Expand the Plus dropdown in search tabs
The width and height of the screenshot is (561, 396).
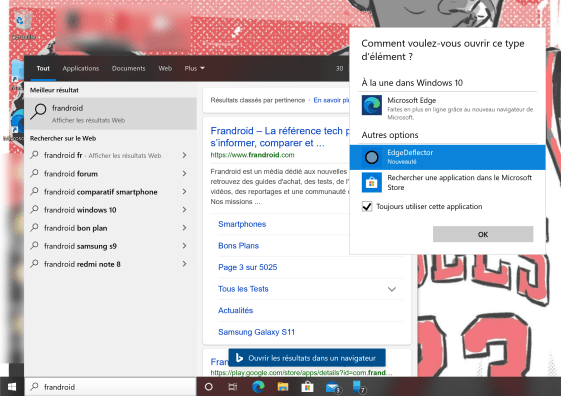tap(194, 68)
